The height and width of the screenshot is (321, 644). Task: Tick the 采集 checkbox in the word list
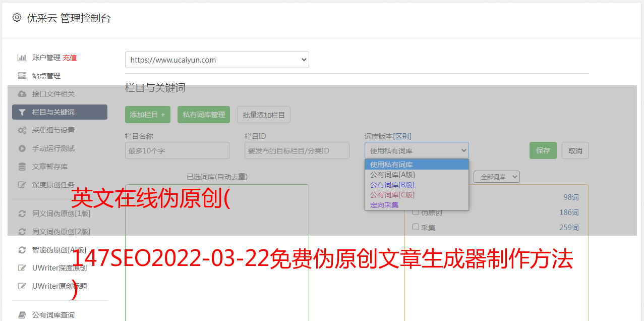(x=416, y=227)
